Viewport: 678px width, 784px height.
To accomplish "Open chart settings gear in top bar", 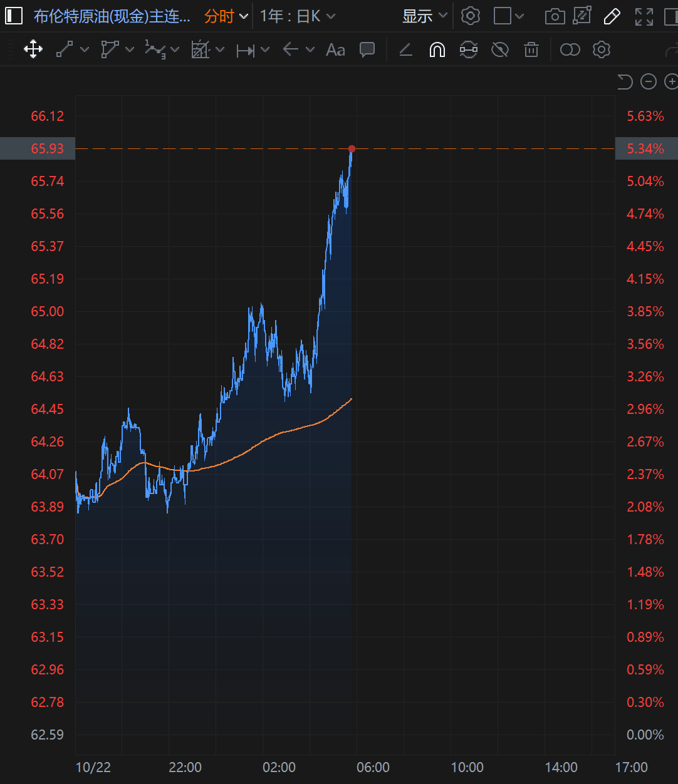I will click(470, 16).
